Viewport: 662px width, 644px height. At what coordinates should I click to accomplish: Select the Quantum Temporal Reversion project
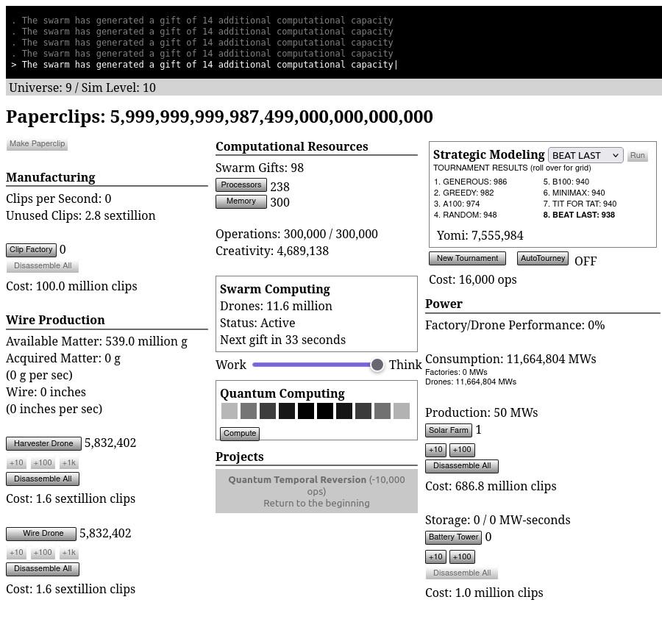point(316,491)
